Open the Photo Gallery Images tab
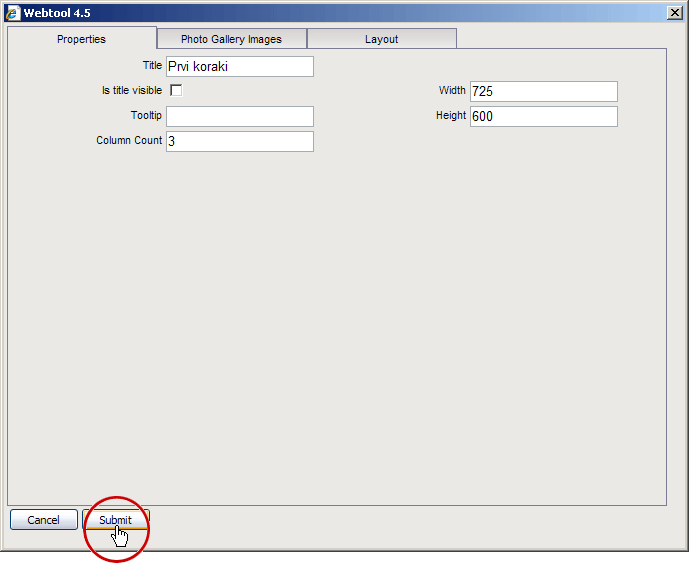 click(231, 39)
